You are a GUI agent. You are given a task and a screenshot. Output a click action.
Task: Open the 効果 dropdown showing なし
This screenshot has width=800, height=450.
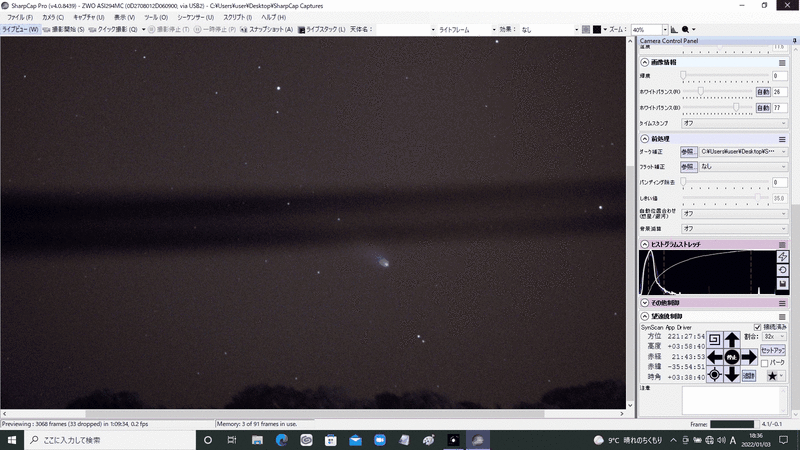click(x=549, y=30)
